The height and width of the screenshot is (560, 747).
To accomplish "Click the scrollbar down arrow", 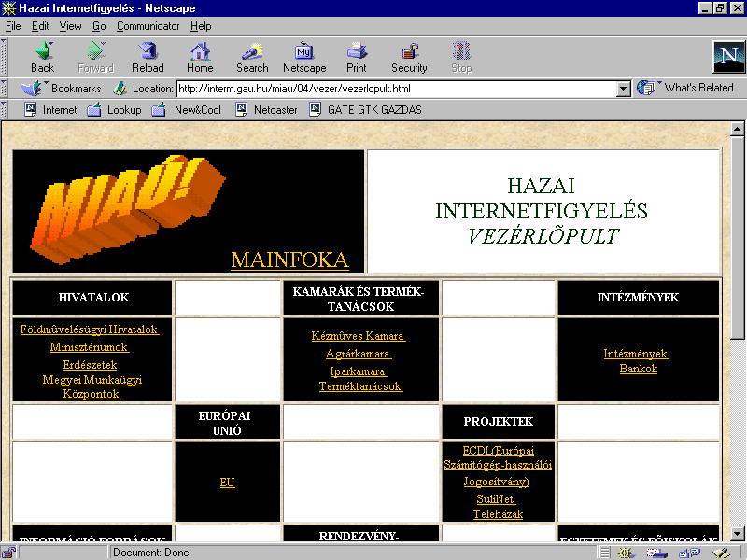I will (738, 533).
